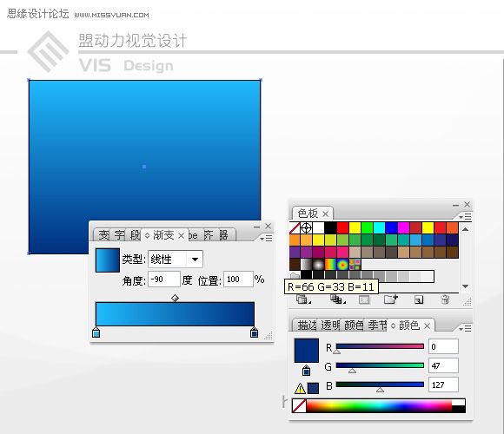Switch to the 渐变 tab
Image resolution: width=504 pixels, height=434 pixels.
163,235
